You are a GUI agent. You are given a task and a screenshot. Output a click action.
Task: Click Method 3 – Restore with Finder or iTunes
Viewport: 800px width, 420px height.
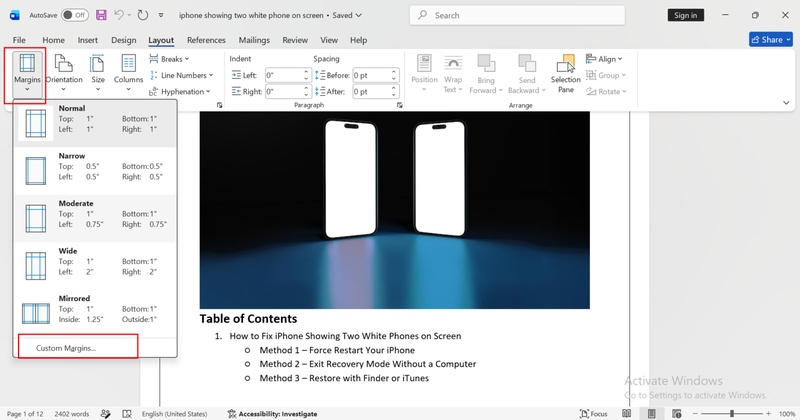tap(344, 378)
